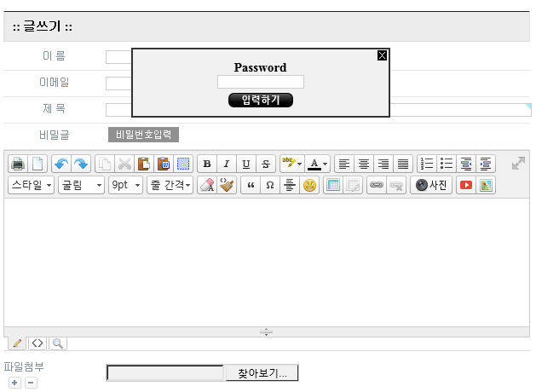The width and height of the screenshot is (536, 392).
Task: Click the YouTube video insert icon
Action: [x=466, y=185]
